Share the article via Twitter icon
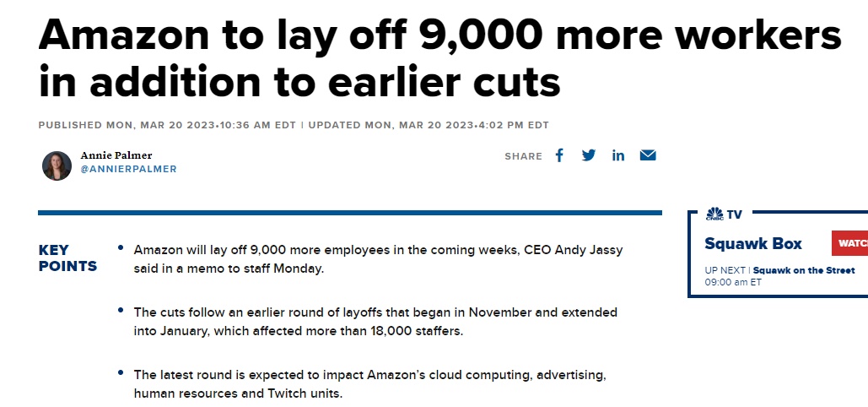This screenshot has width=868, height=407. pyautogui.click(x=589, y=155)
